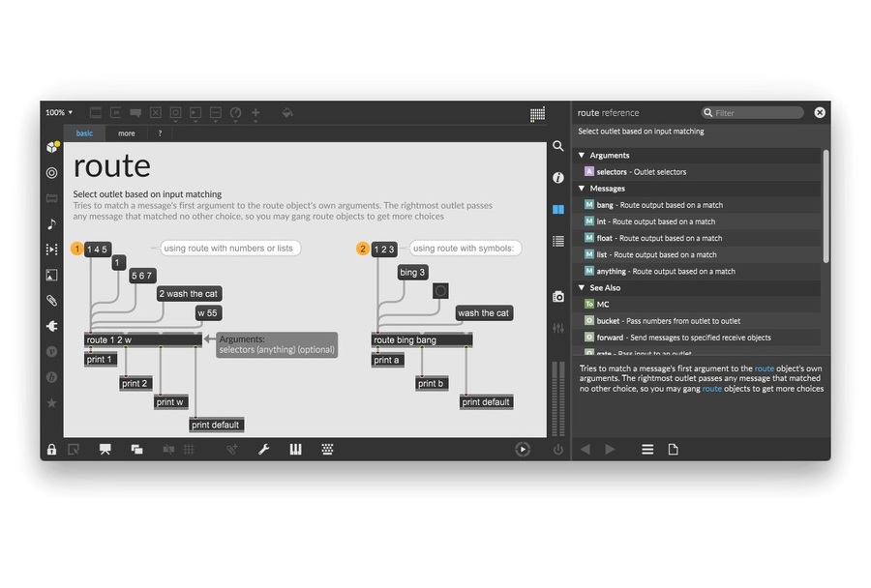Image resolution: width=871 pixels, height=588 pixels.
Task: Go back in reference panel
Action: tap(586, 449)
